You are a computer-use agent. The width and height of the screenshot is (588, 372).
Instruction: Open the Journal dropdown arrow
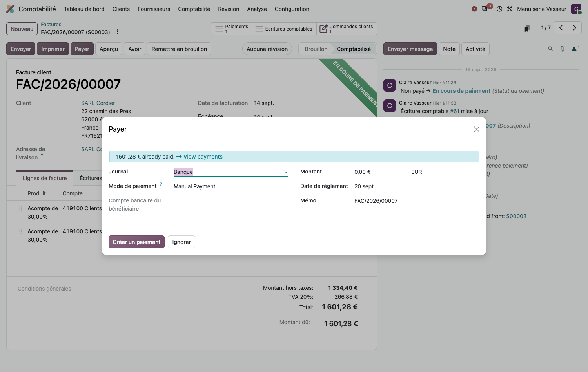[x=286, y=172]
